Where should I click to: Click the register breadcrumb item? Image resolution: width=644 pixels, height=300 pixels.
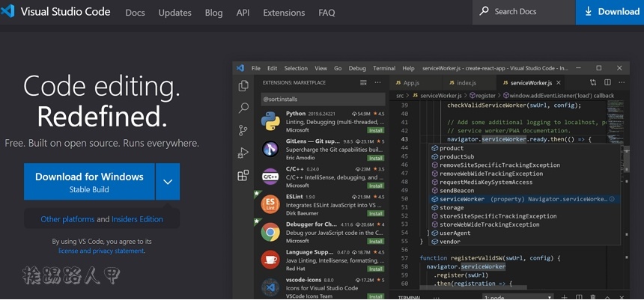pos(482,96)
